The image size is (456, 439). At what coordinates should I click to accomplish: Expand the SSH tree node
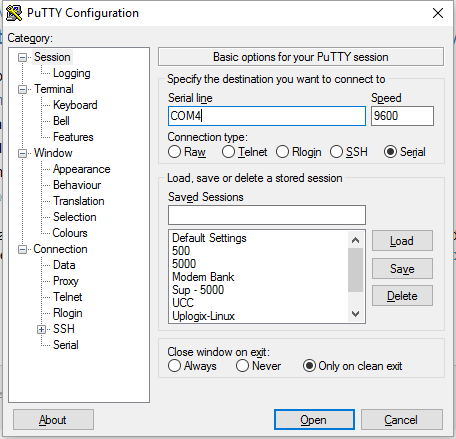(x=41, y=330)
